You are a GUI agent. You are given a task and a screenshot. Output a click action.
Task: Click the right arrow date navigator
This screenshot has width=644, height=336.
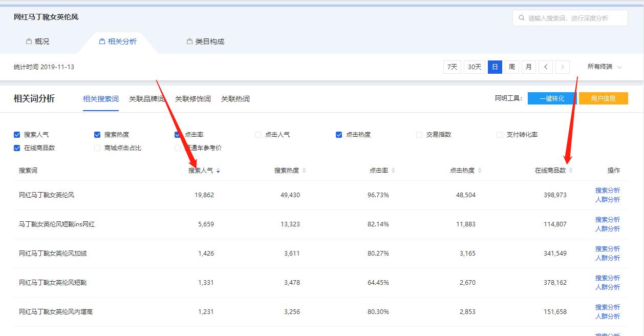coord(562,67)
